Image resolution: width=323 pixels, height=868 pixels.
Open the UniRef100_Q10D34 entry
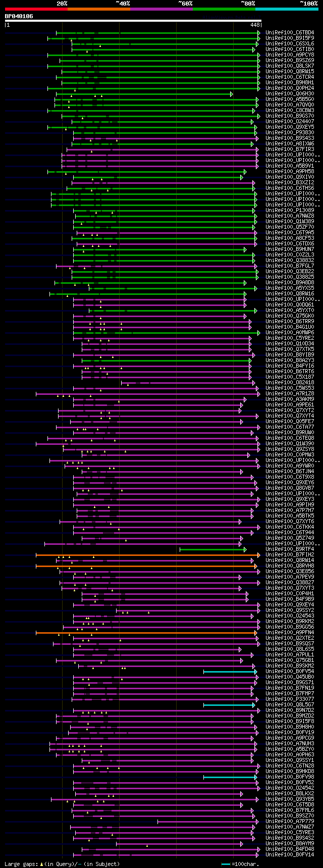pyautogui.click(x=290, y=344)
